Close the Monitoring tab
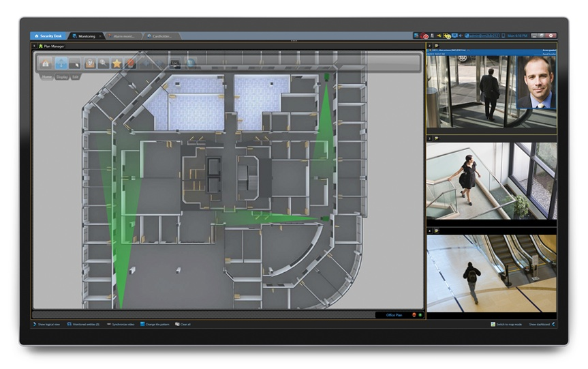 [x=100, y=36]
